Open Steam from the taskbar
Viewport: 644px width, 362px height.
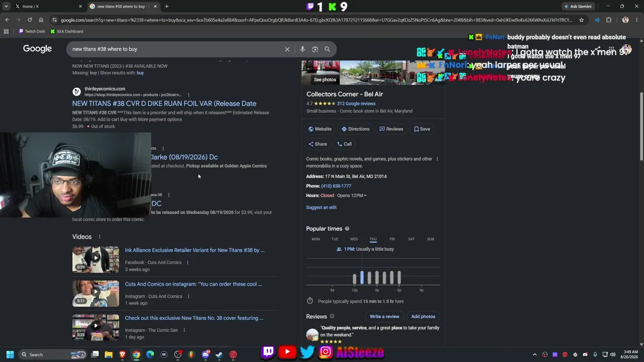click(219, 354)
